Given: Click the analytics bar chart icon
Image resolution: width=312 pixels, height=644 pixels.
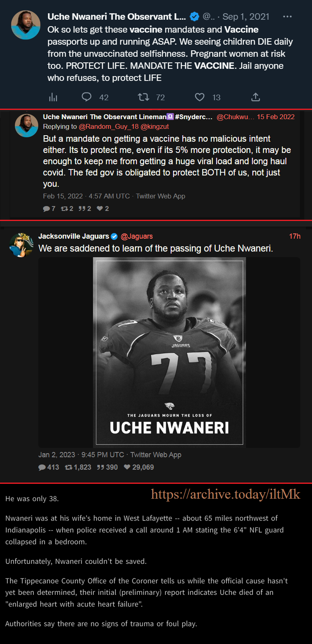Looking at the screenshot, I should [53, 97].
